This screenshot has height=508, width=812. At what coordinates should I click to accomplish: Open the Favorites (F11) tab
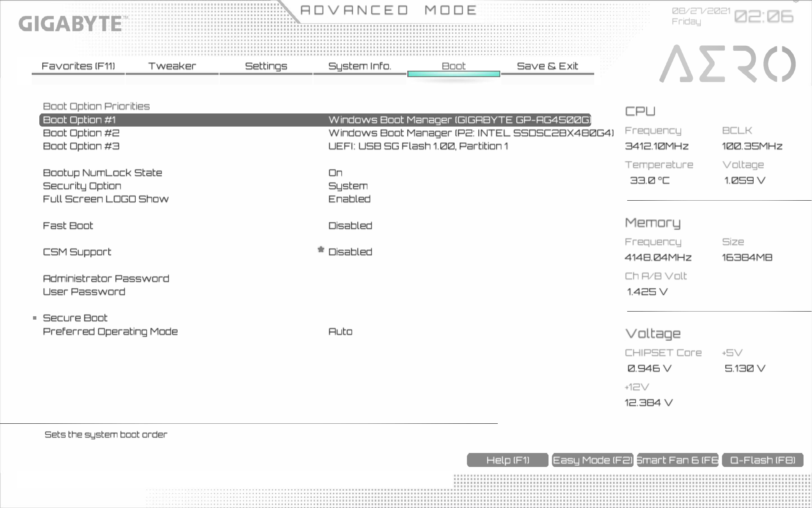(78, 66)
